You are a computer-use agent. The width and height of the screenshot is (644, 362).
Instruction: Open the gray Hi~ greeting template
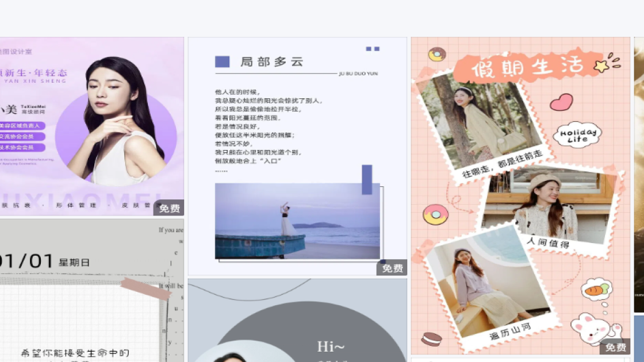coord(297,320)
